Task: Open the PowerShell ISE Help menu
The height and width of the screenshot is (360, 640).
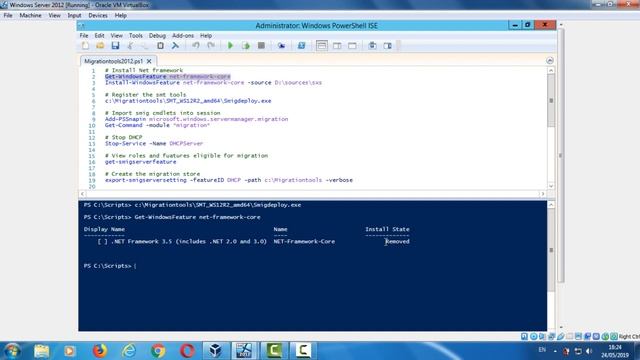Action: [206, 36]
